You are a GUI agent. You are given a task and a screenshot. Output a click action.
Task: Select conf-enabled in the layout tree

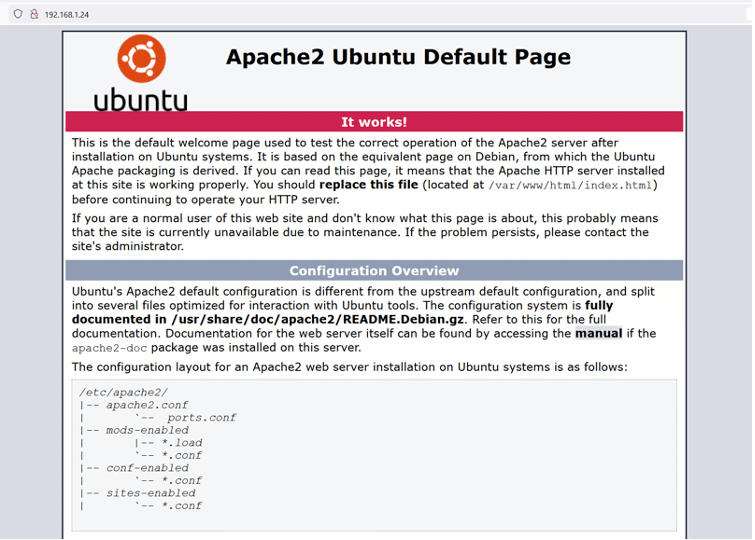[x=147, y=468]
